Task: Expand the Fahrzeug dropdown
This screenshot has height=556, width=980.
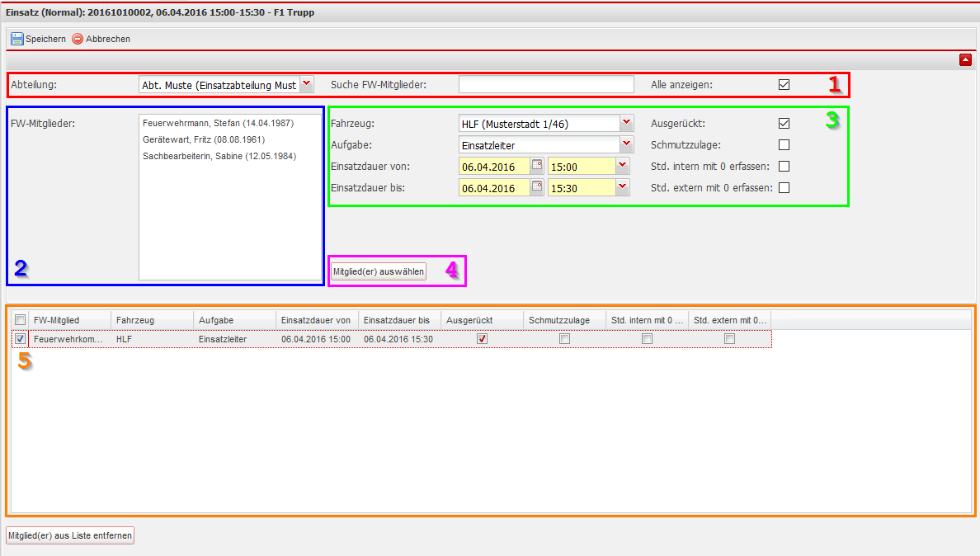Action: [626, 123]
